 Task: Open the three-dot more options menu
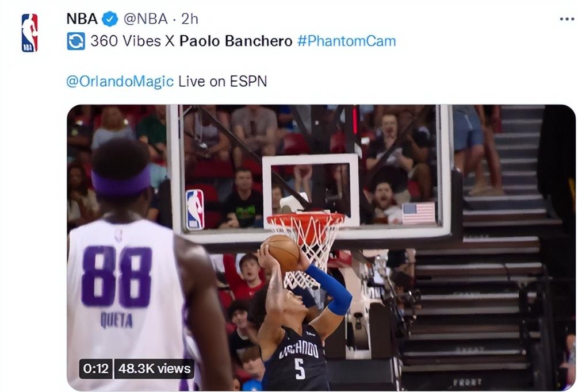click(566, 19)
